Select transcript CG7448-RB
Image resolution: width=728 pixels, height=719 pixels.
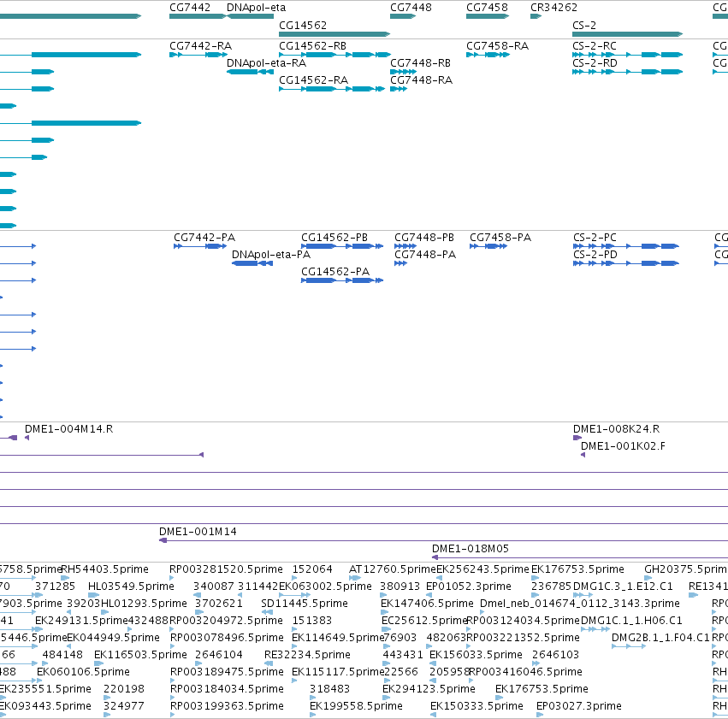(421, 63)
